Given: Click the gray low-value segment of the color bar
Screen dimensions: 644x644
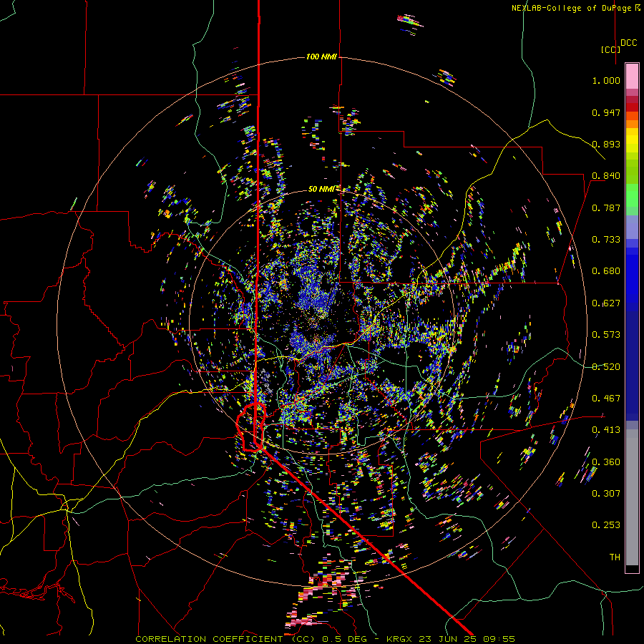Looking at the screenshot, I should point(632,497).
